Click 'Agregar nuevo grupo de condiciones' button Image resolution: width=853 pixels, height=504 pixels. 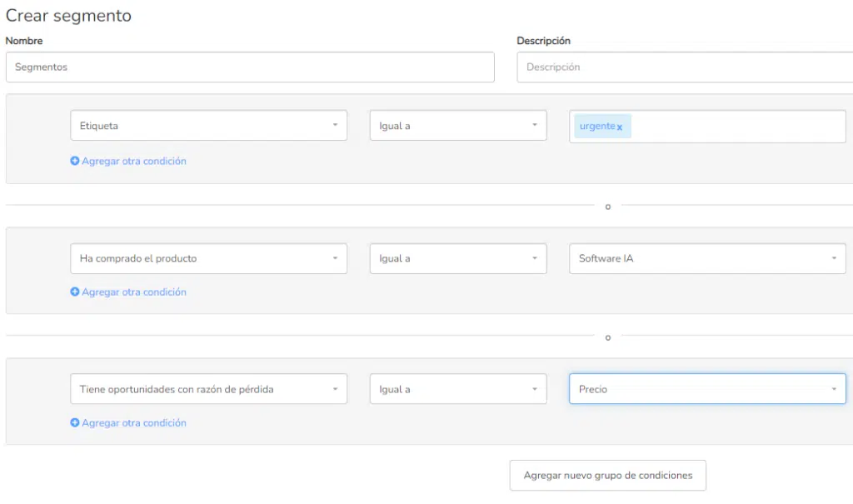[607, 475]
